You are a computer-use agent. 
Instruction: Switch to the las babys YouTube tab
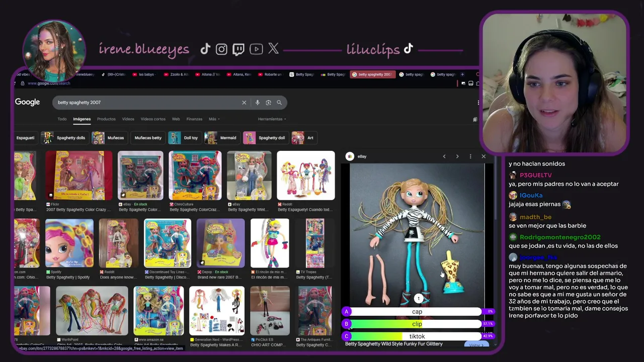145,74
